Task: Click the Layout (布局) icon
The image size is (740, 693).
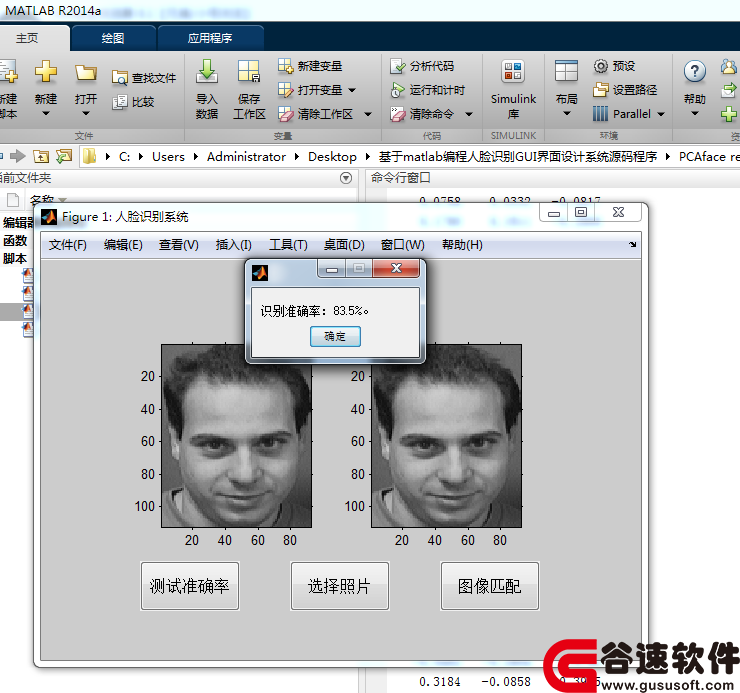Action: (566, 71)
